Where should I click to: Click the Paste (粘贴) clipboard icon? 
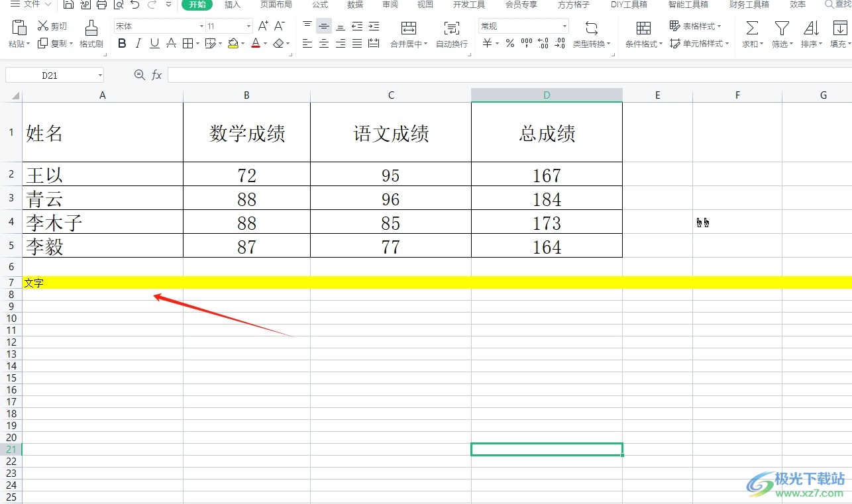[19, 28]
